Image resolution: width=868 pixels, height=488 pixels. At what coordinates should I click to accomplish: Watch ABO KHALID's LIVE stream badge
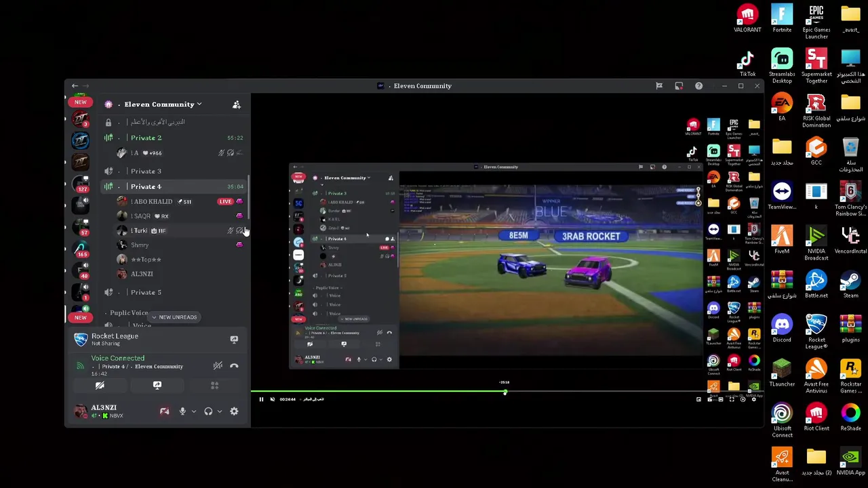[x=225, y=201]
